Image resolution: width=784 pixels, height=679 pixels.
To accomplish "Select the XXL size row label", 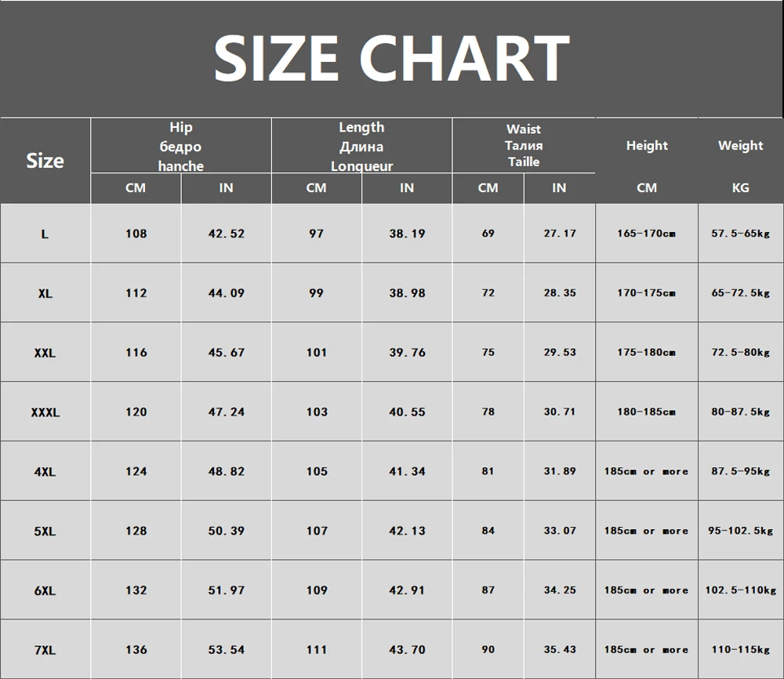I will 45,353.
